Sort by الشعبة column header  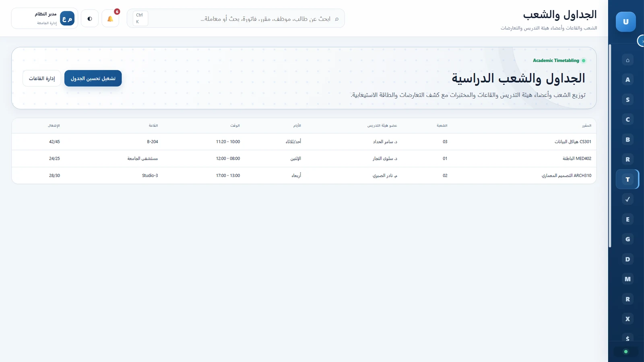pos(442,125)
